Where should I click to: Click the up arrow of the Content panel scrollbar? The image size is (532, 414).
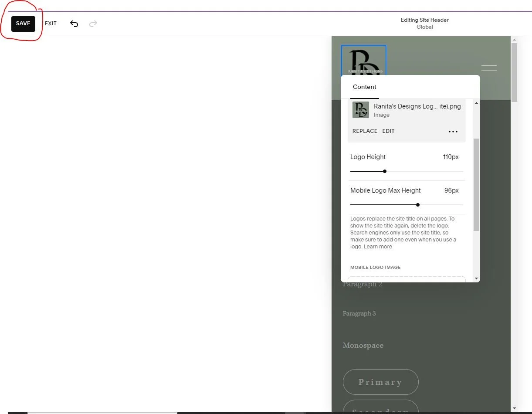click(476, 103)
